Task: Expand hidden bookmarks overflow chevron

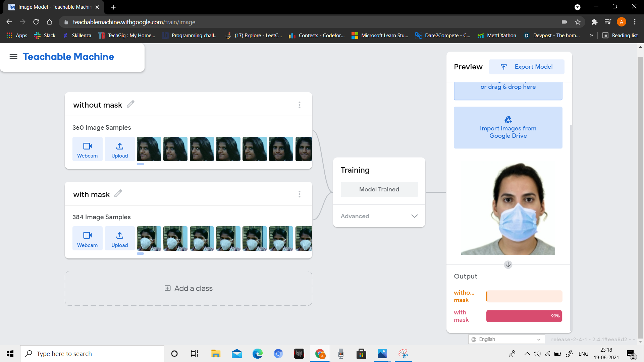Action: [591, 36]
